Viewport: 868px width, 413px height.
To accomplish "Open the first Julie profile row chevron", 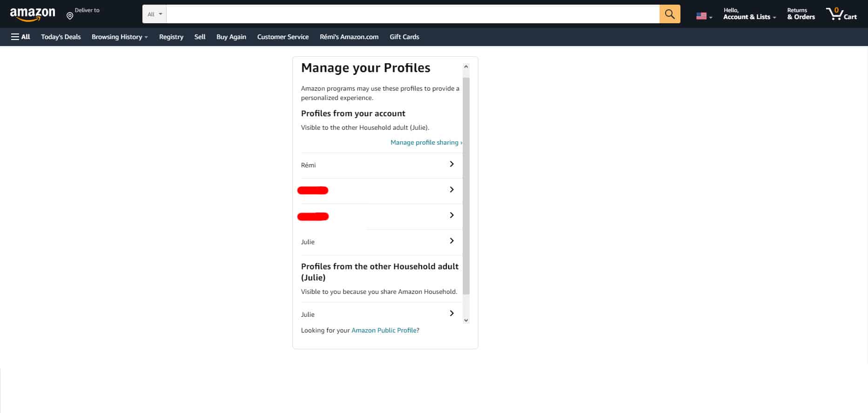I will [451, 241].
